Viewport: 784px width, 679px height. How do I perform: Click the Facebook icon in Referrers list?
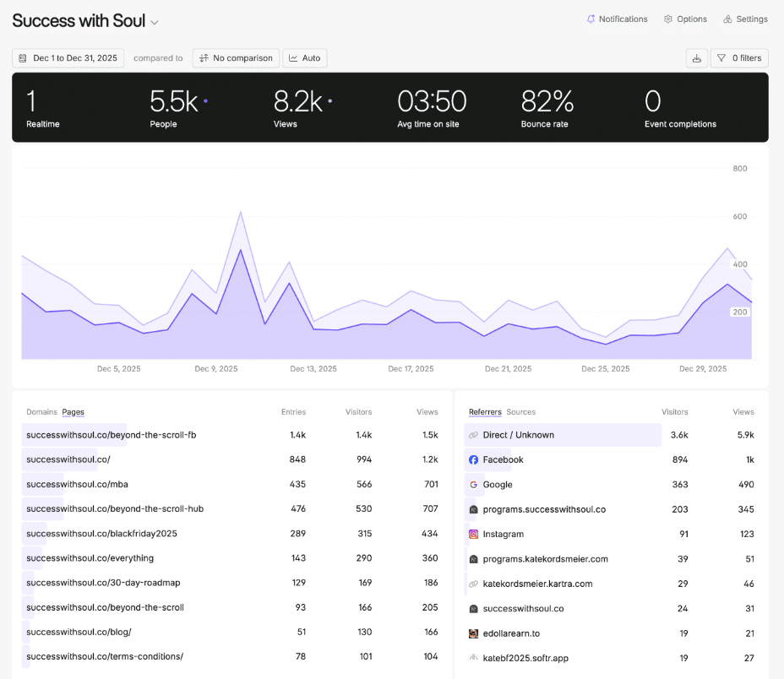tap(476, 460)
